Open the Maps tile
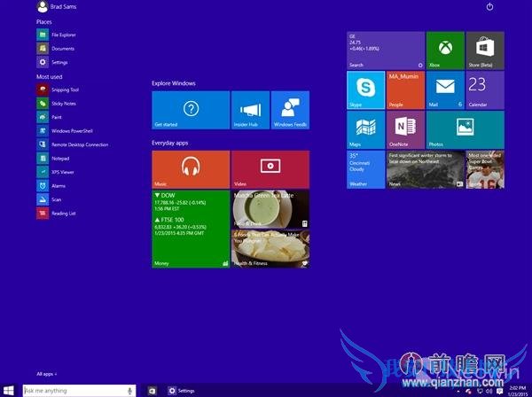The width and height of the screenshot is (532, 397). click(x=365, y=130)
